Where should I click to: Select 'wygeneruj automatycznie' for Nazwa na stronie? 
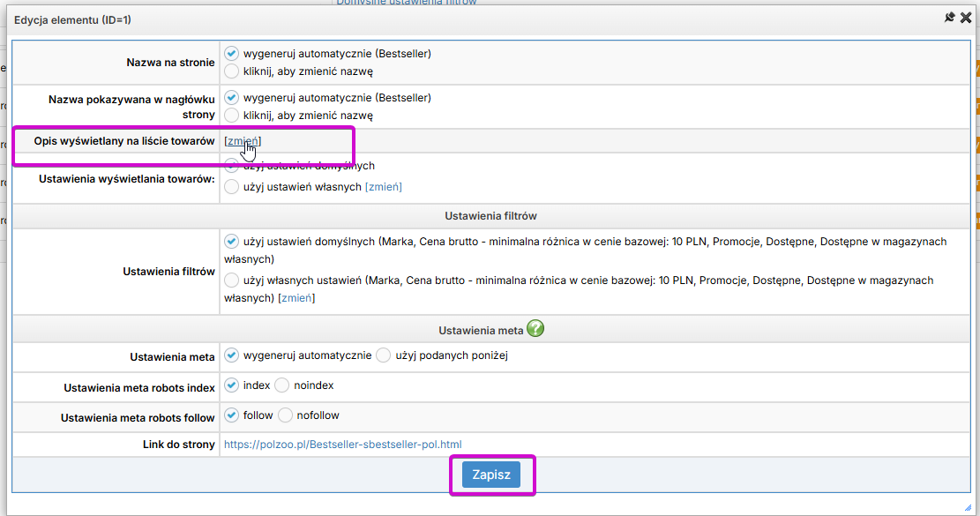[x=232, y=53]
